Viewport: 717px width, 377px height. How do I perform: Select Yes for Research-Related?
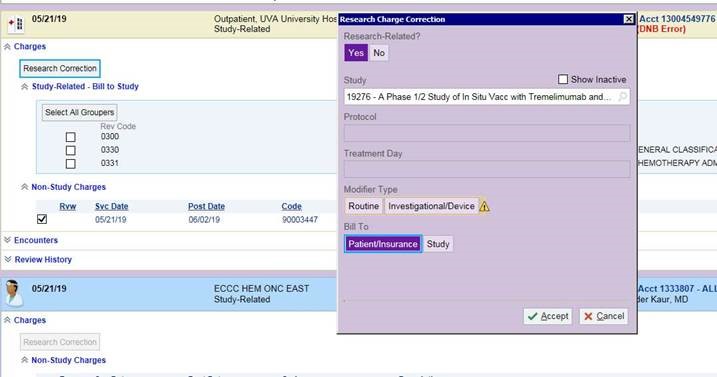[x=356, y=53]
